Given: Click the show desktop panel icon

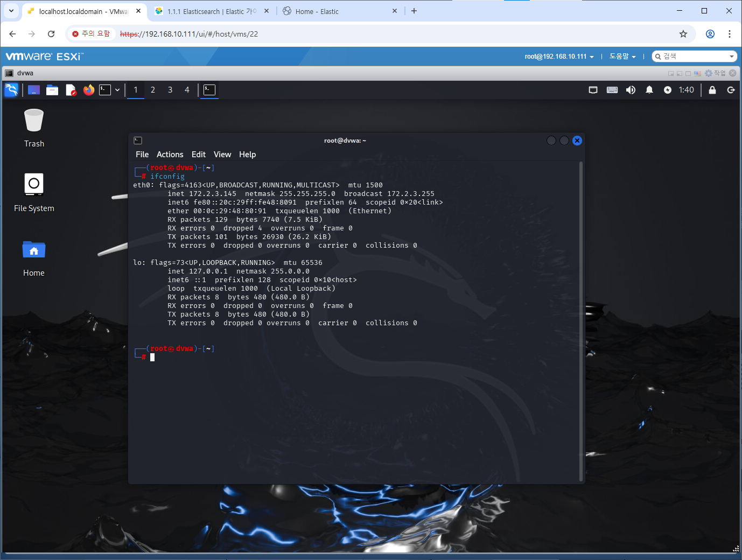Looking at the screenshot, I should [34, 90].
